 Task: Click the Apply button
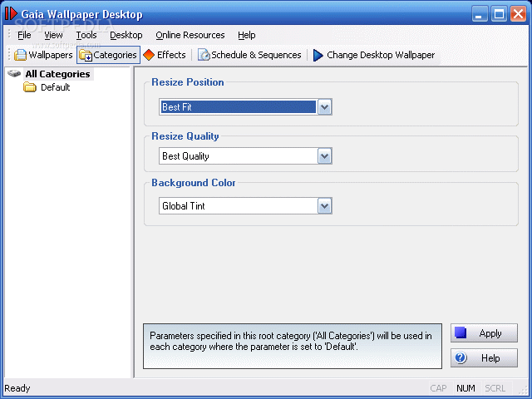(x=484, y=332)
